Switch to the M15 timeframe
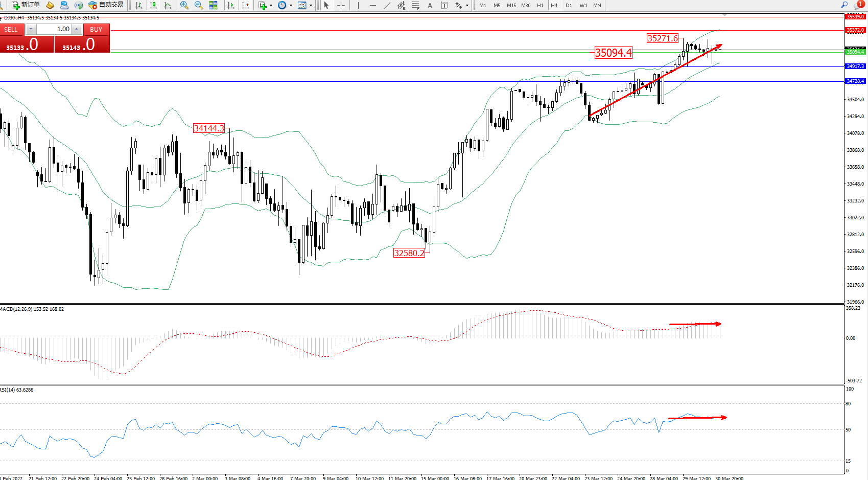Image resolution: width=868 pixels, height=480 pixels. tap(511, 5)
